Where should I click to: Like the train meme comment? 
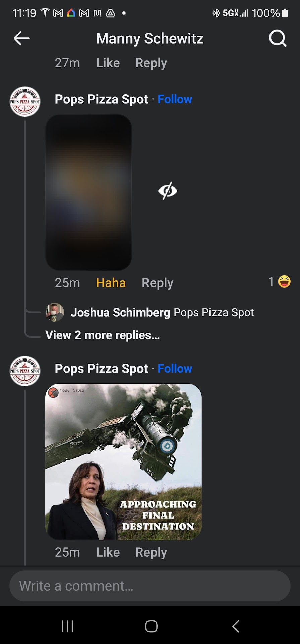[x=108, y=552]
